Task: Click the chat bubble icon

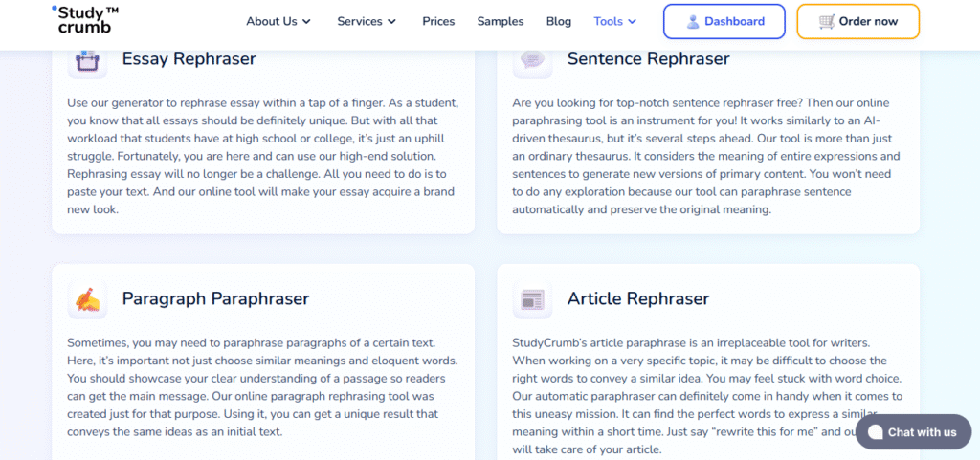Action: coord(874,432)
